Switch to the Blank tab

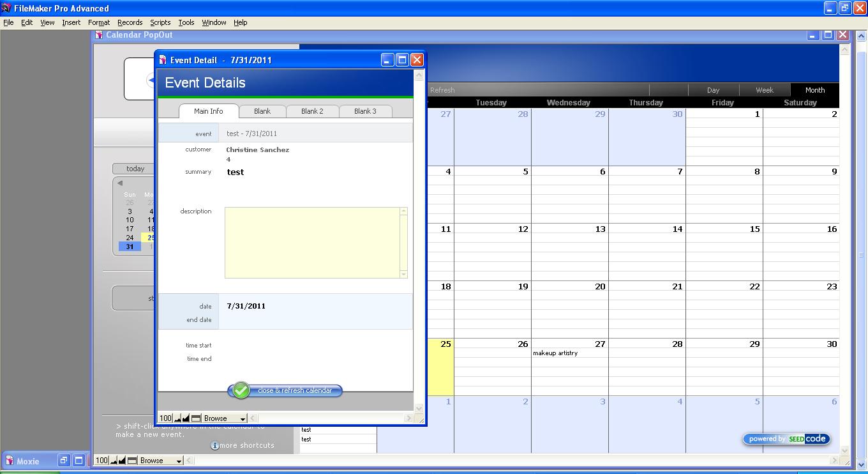[x=262, y=111]
